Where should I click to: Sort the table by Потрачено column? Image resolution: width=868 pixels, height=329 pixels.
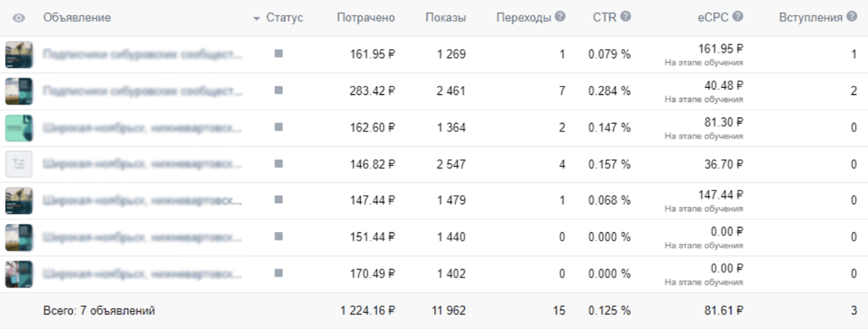365,18
